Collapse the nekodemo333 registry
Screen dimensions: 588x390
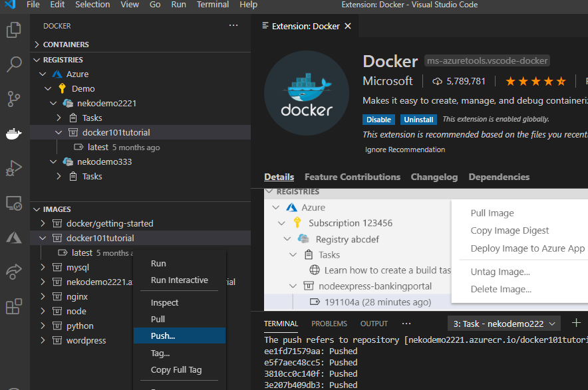tap(53, 162)
